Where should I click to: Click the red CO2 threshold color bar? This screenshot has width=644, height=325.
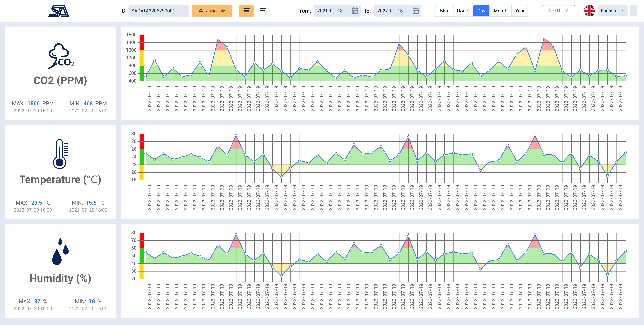tap(141, 43)
